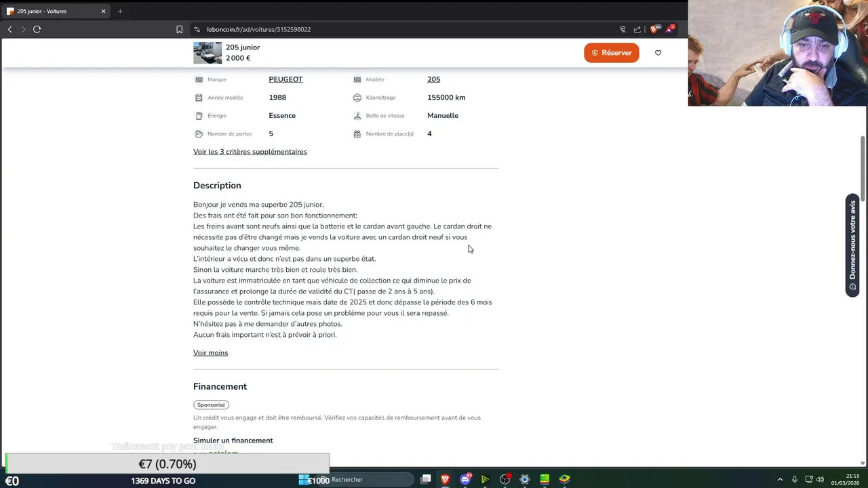Viewport: 868px width, 488px height.
Task: Open Brave Rewards triangle icon
Action: pyautogui.click(x=669, y=29)
